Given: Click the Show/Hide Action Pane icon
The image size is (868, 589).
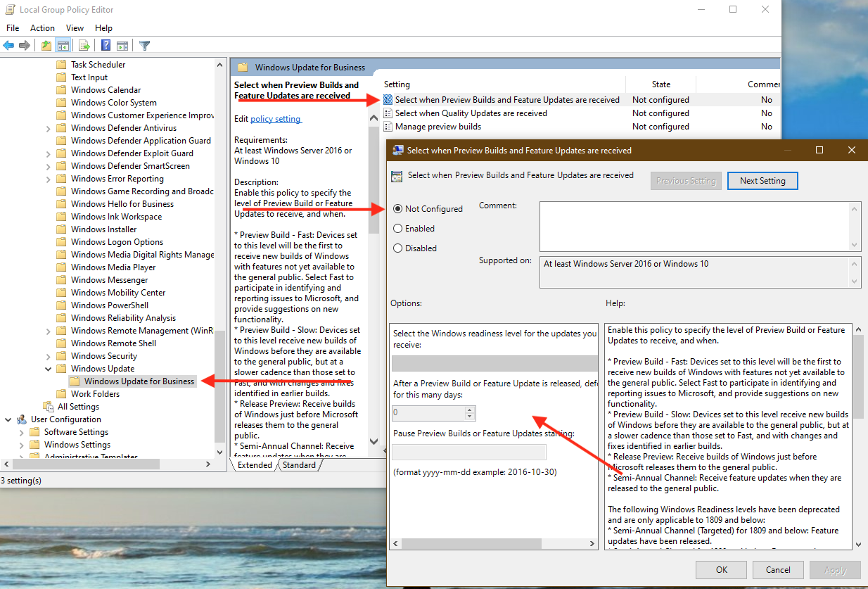Looking at the screenshot, I should [122, 46].
